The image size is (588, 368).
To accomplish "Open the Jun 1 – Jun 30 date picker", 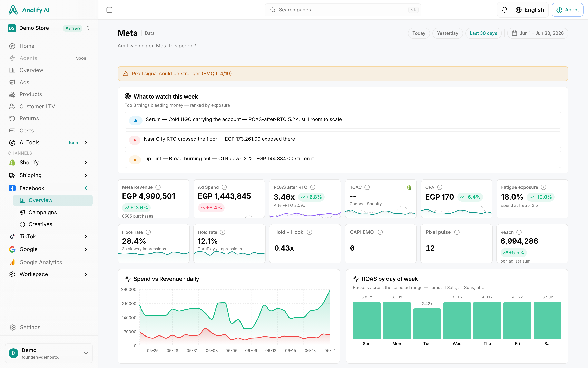I will (x=537, y=33).
